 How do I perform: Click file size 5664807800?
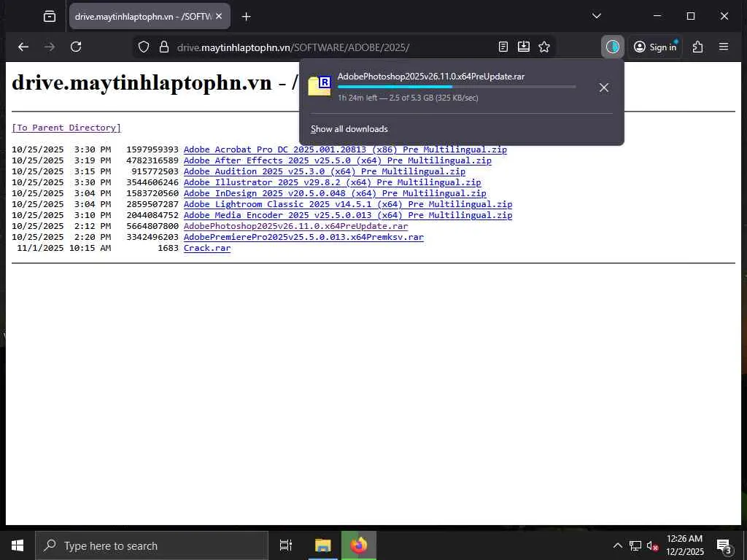click(152, 226)
